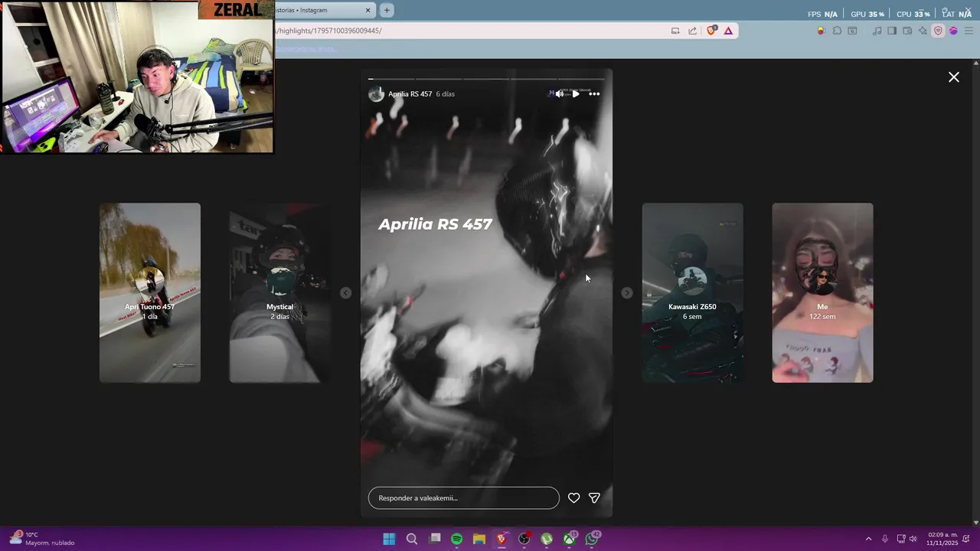Open the purple browser profile avatar
980x551 pixels.
click(953, 31)
